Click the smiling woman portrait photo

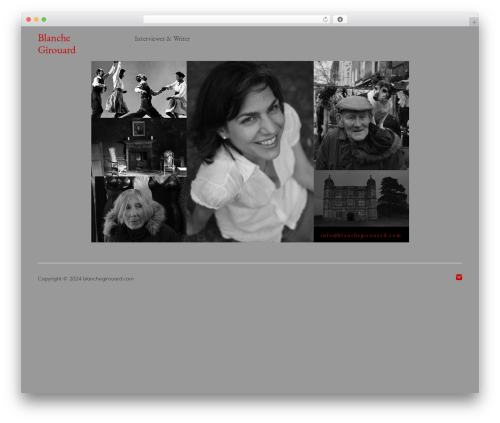(x=250, y=151)
